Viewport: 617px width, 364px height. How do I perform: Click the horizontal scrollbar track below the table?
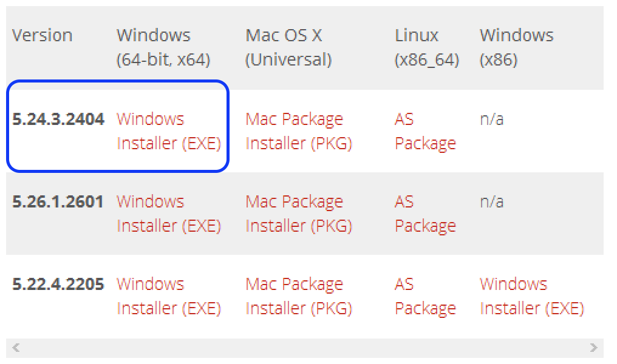304,348
